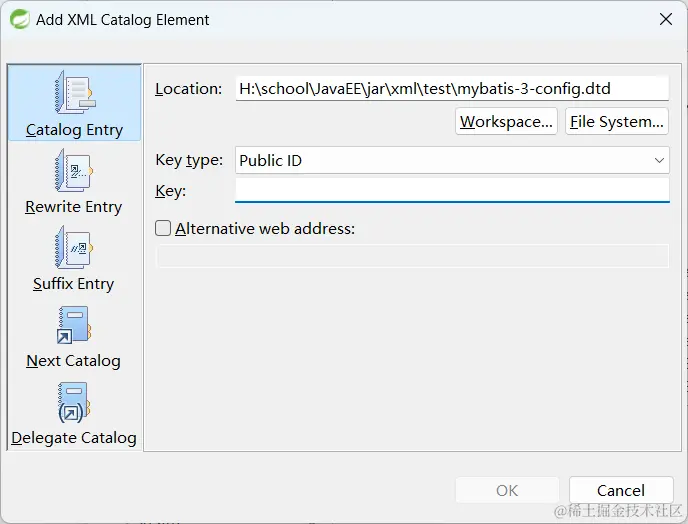Click the disabled OK button
This screenshot has height=524, width=688.
click(507, 490)
